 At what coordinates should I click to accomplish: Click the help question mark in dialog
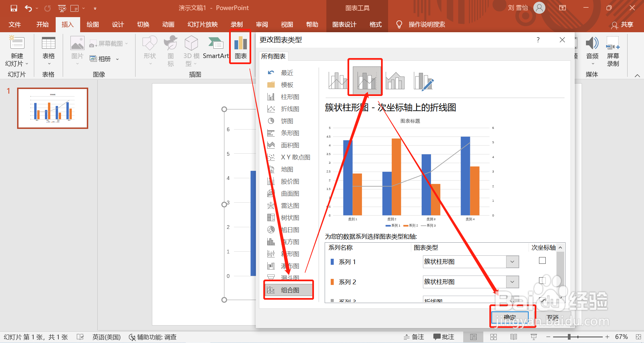point(538,40)
